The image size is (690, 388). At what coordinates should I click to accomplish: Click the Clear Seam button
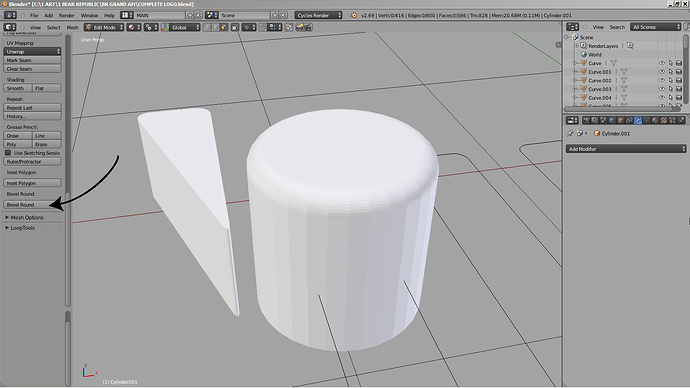(33, 69)
